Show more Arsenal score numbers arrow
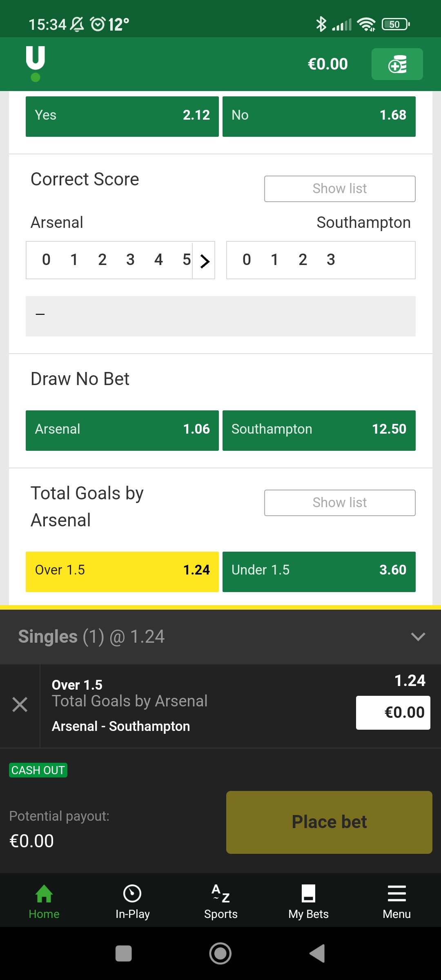Viewport: 441px width, 980px height. point(204,261)
